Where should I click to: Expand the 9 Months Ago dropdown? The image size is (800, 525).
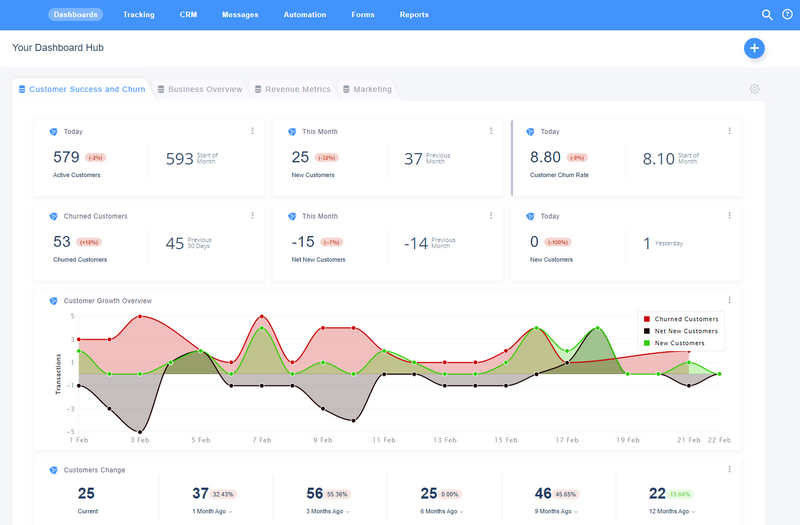click(x=556, y=511)
